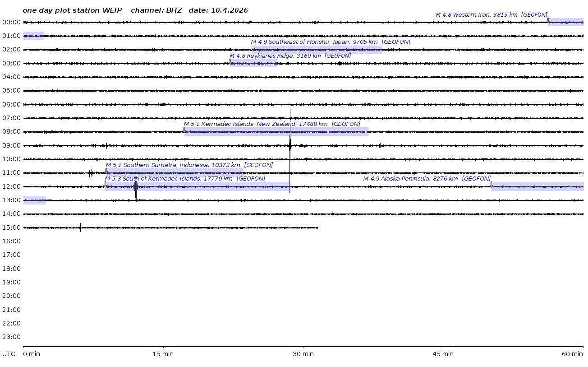The image size is (588, 367).
Task: Click the 45 min axis label
Action: 443,354
